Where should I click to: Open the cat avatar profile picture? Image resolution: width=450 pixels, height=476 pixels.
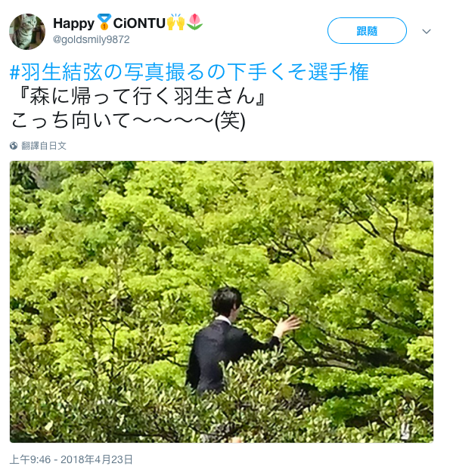point(27,32)
